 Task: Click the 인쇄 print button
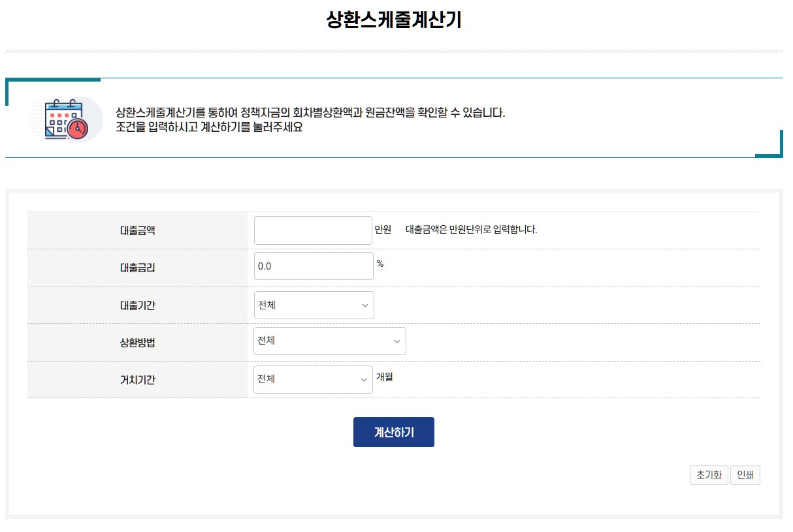(x=745, y=475)
